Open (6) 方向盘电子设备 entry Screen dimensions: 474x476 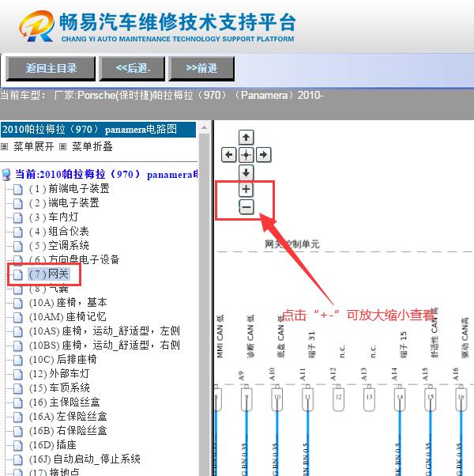click(x=74, y=259)
